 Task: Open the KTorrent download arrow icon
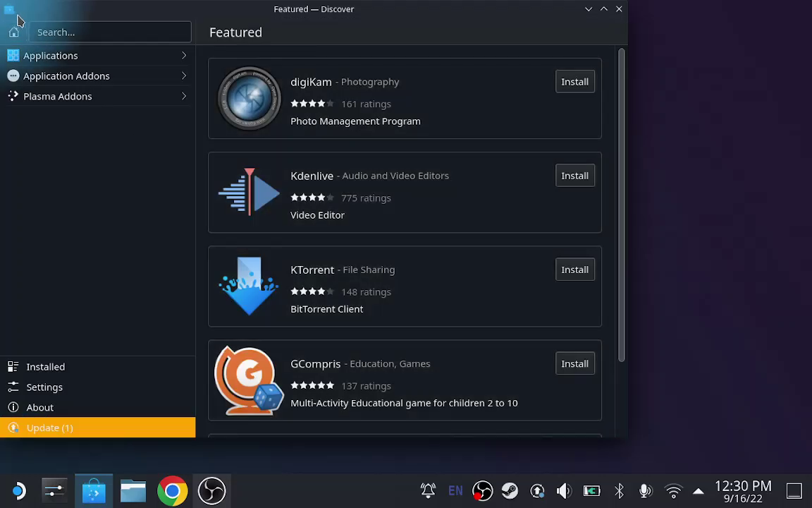[x=249, y=286]
